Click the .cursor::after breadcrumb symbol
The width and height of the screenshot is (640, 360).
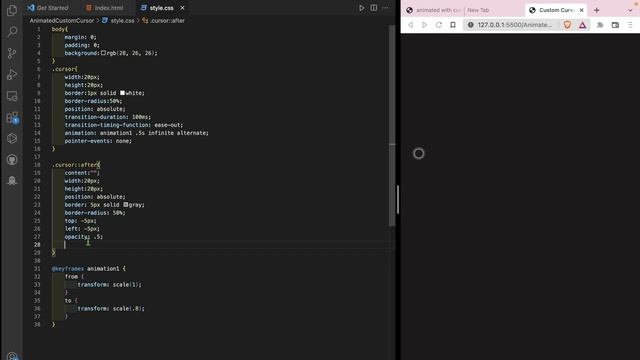point(164,20)
